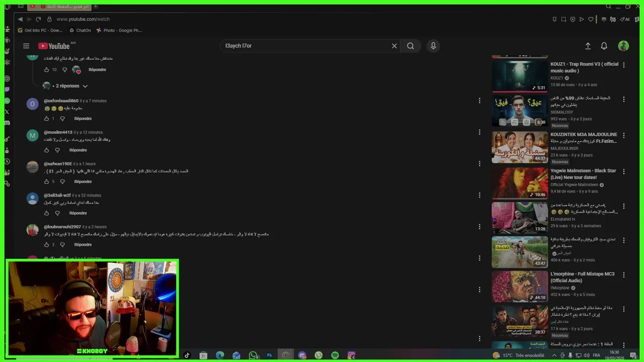Open the Get Into PC bookmark
Image resolution: width=644 pixels, height=362 pixels.
[40, 30]
